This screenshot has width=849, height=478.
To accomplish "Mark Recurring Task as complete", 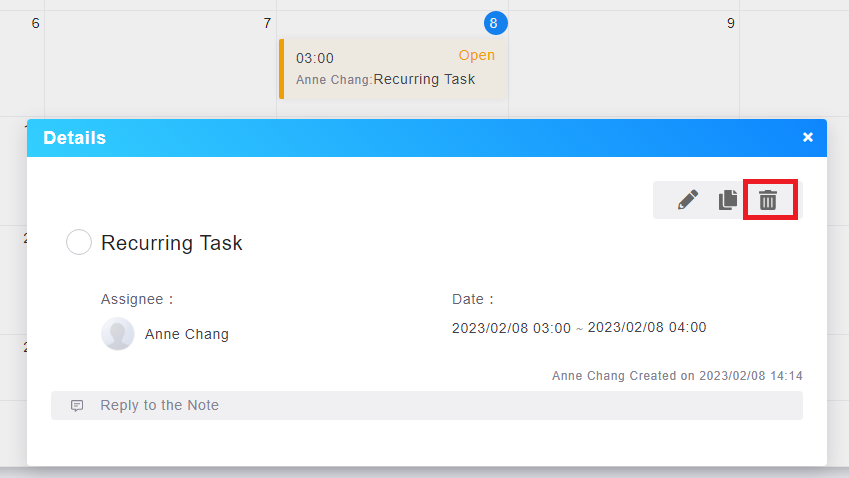I will point(79,242).
